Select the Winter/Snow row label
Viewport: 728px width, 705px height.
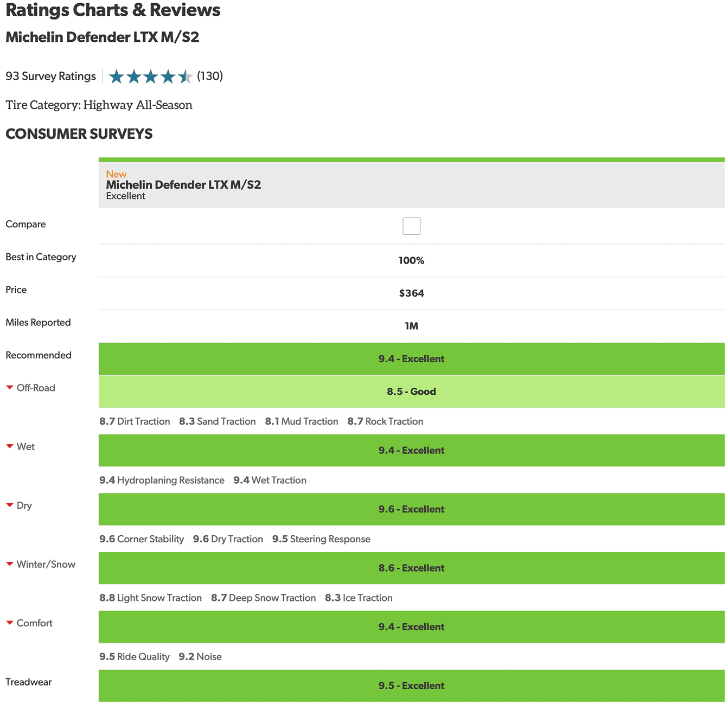click(x=46, y=564)
